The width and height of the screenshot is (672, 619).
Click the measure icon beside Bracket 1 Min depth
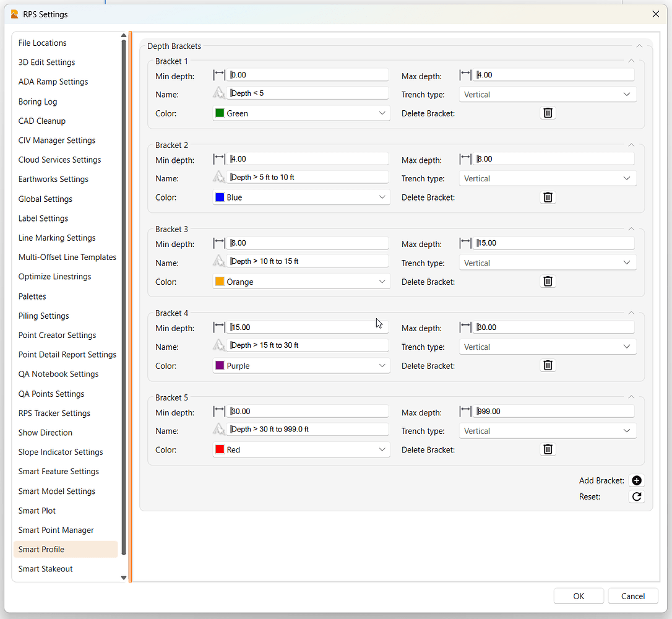[219, 75]
